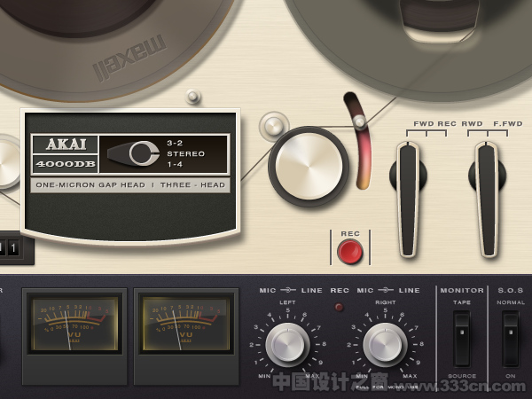Click the MONITOR label

pos(462,291)
